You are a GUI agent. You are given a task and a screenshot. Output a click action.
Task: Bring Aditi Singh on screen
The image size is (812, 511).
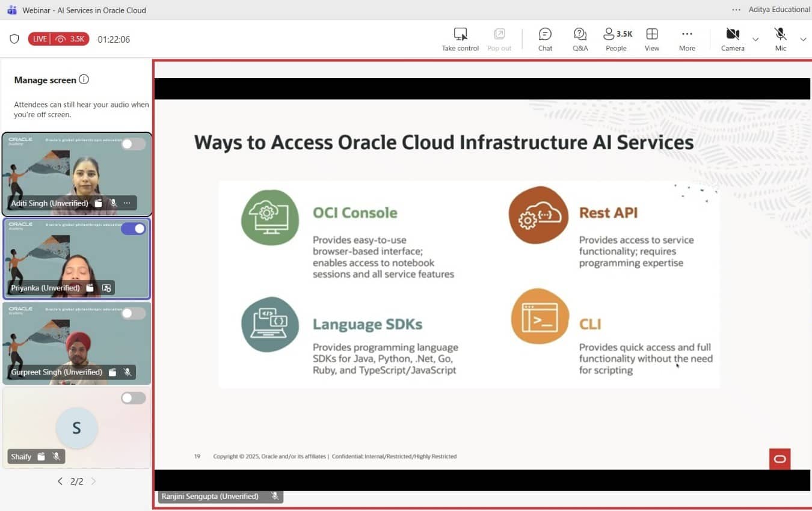pyautogui.click(x=133, y=144)
